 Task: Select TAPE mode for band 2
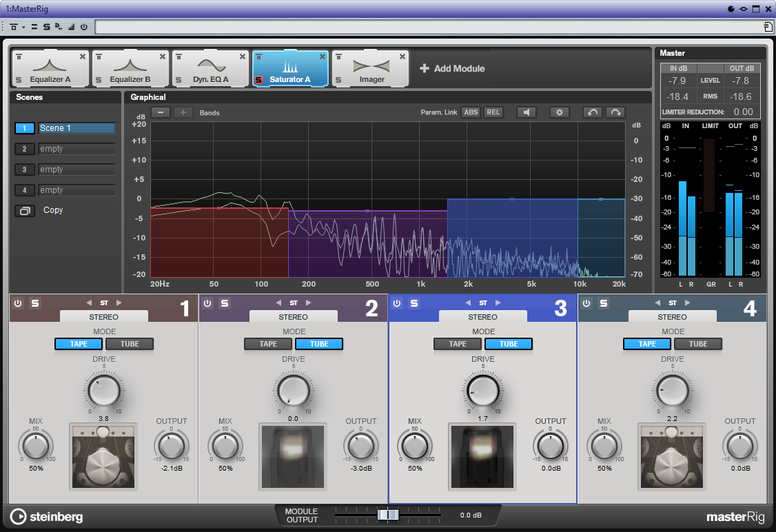[268, 344]
